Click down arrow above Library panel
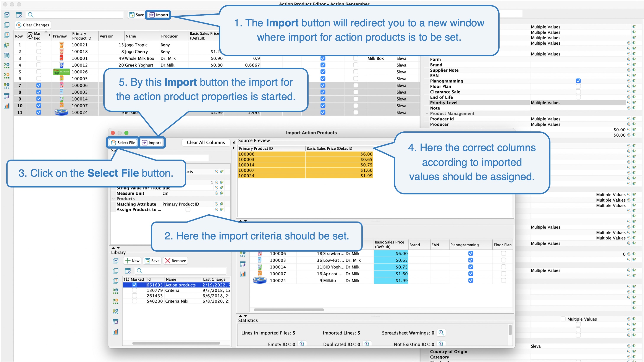644x362 pixels. pos(118,248)
